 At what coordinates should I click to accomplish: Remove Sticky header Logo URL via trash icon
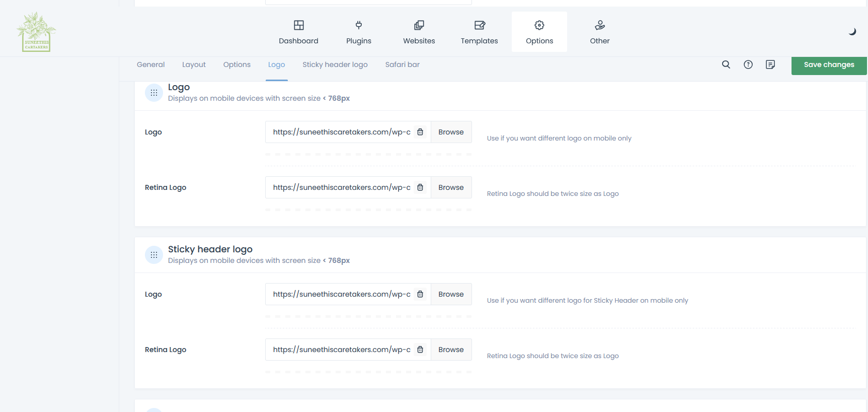(420, 294)
